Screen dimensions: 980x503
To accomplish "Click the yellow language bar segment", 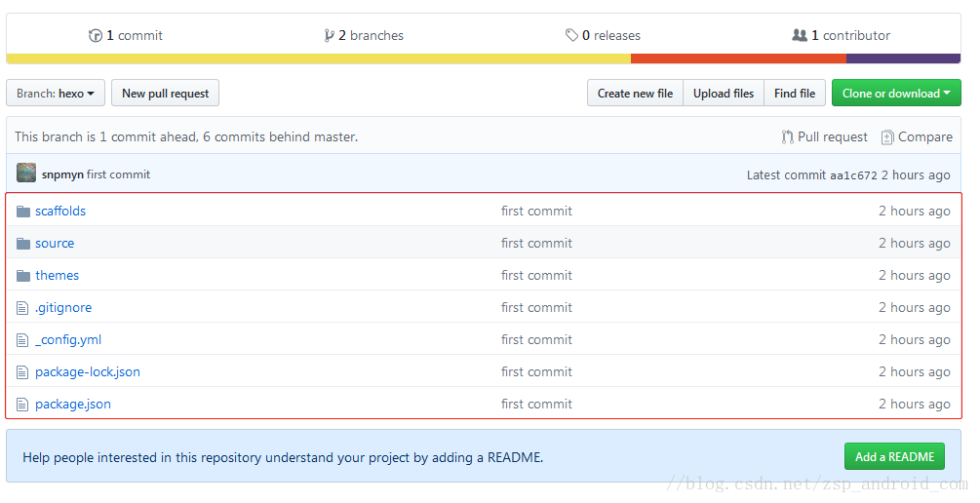I will 319,58.
